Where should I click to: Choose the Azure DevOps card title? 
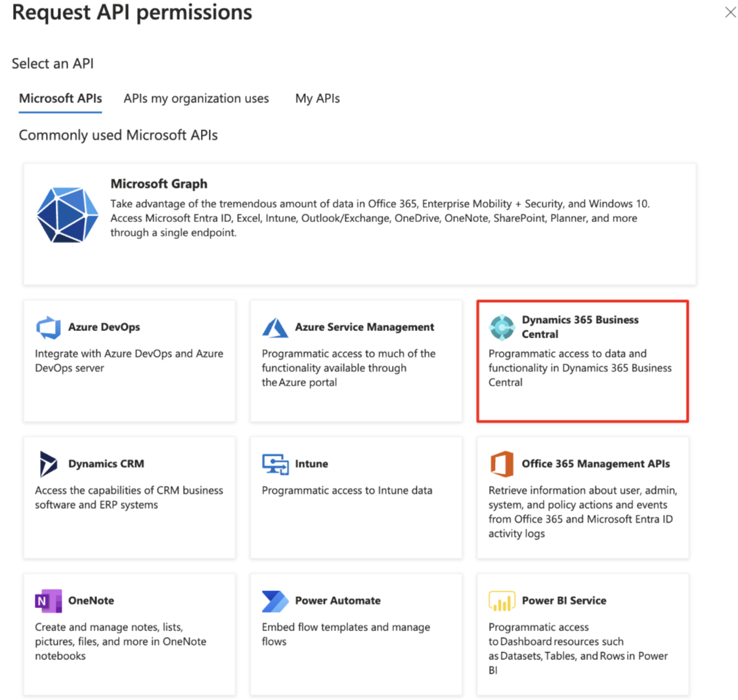pos(104,327)
